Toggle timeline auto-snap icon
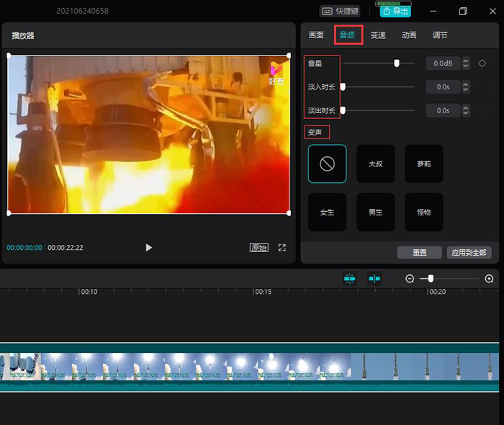 tap(350, 279)
